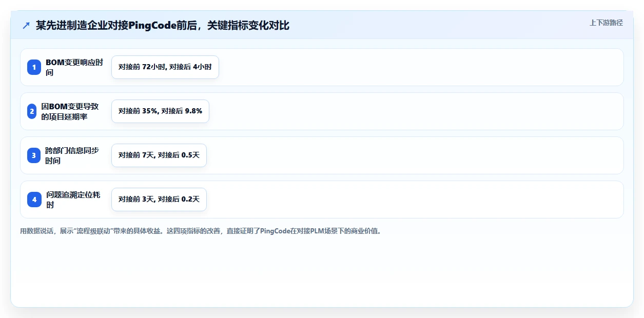Click the 对接前 72小时, 对接后 4小时 chip
This screenshot has height=318, width=644.
click(165, 67)
